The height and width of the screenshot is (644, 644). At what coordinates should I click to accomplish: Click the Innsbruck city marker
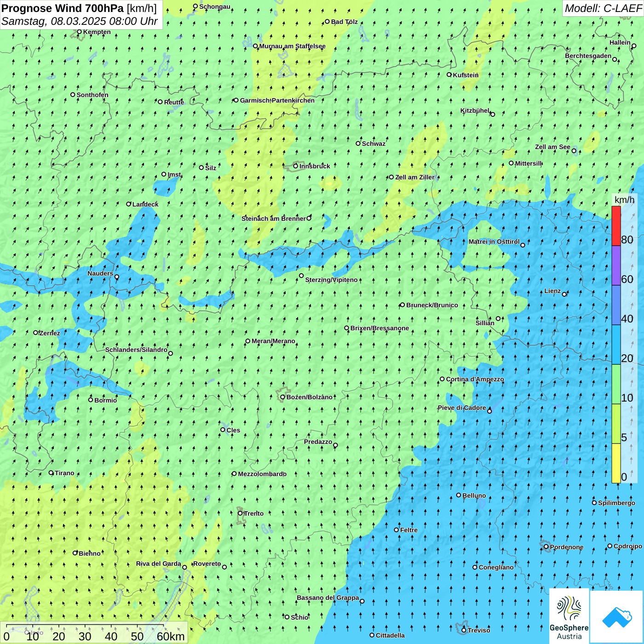(296, 166)
